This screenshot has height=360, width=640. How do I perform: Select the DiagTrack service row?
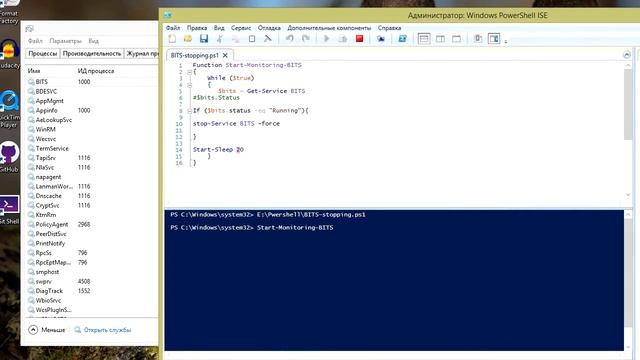tap(91, 291)
